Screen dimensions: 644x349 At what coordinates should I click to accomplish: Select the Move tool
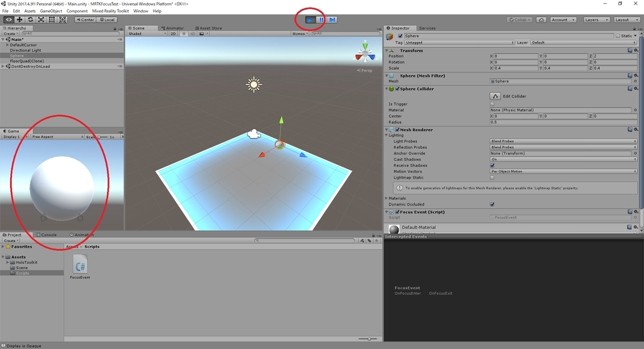click(x=19, y=19)
